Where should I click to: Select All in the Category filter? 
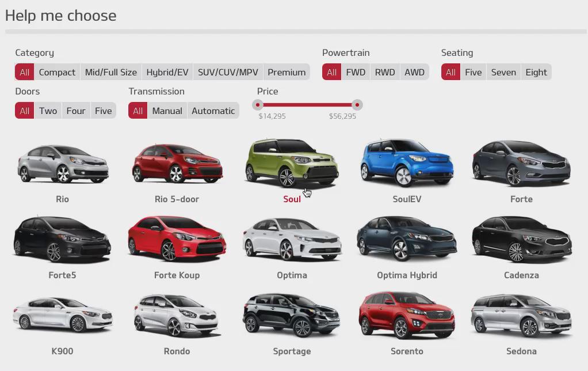coord(24,72)
